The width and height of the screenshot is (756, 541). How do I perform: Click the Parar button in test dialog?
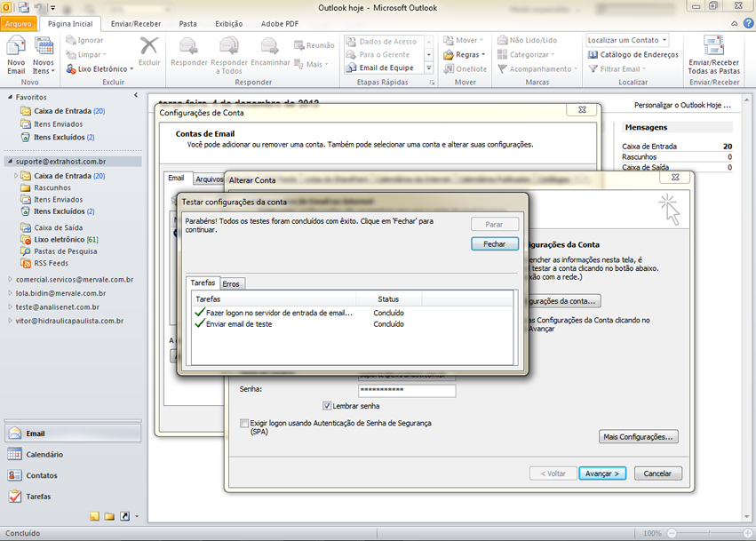coord(495,224)
